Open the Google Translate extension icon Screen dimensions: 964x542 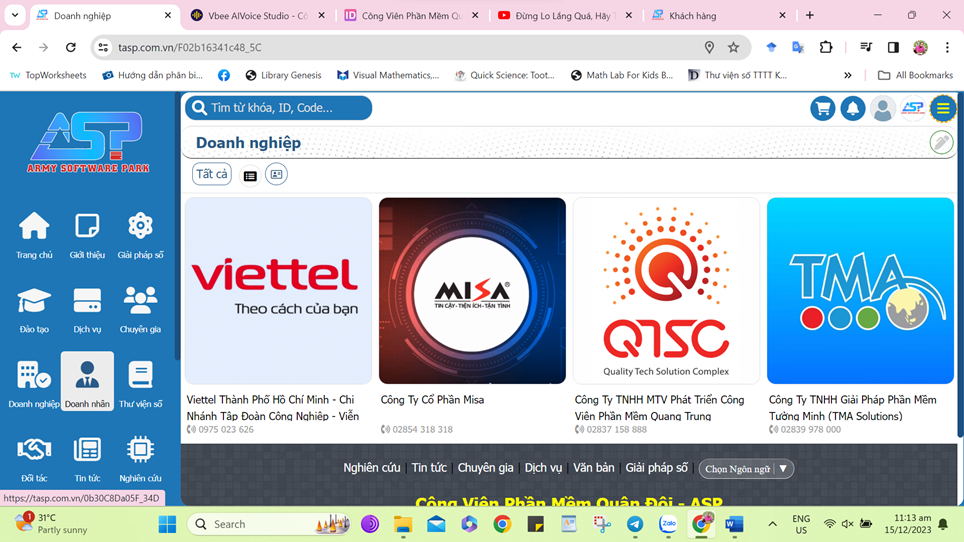798,47
